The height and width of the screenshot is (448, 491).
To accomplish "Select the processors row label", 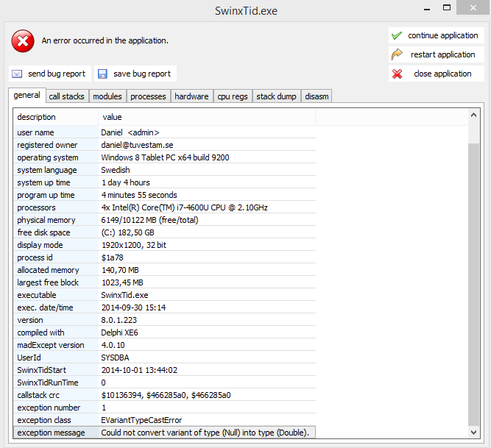I will coord(36,207).
